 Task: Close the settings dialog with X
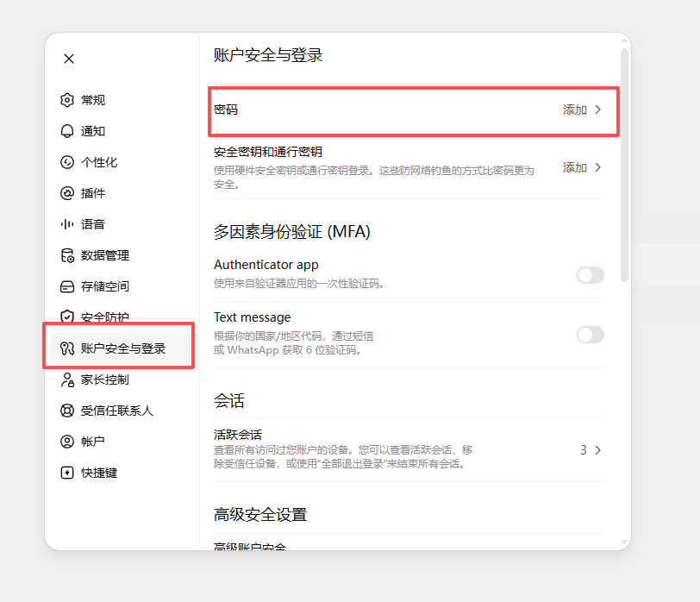coord(69,59)
